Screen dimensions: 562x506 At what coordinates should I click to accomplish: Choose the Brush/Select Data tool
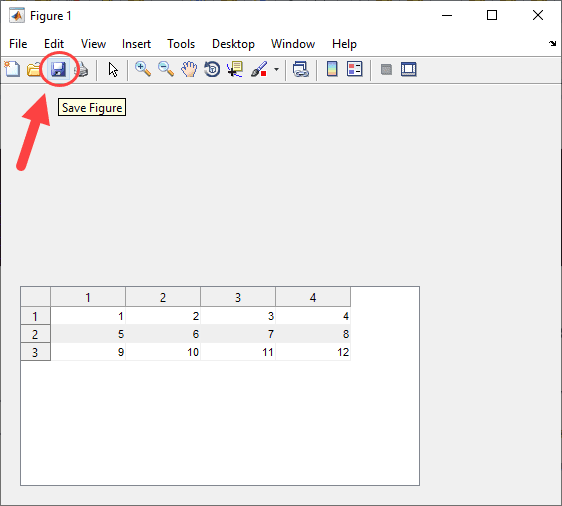tap(259, 69)
